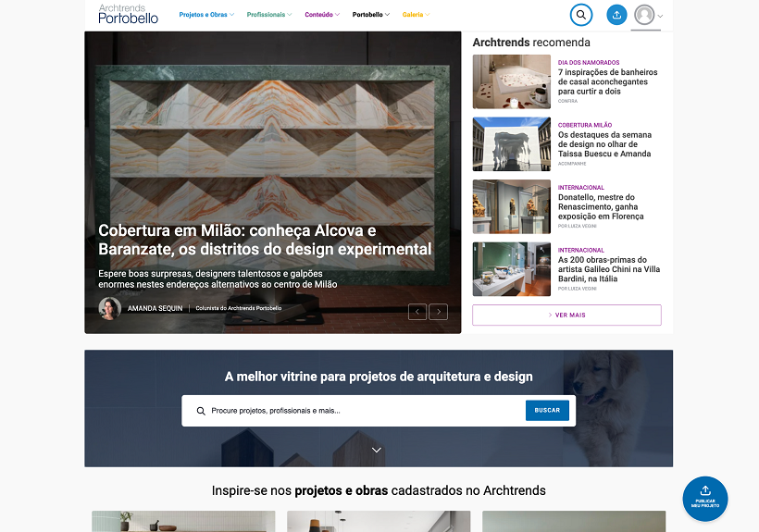Go to next slide in hero carousel
The height and width of the screenshot is (532, 759).
click(x=439, y=312)
